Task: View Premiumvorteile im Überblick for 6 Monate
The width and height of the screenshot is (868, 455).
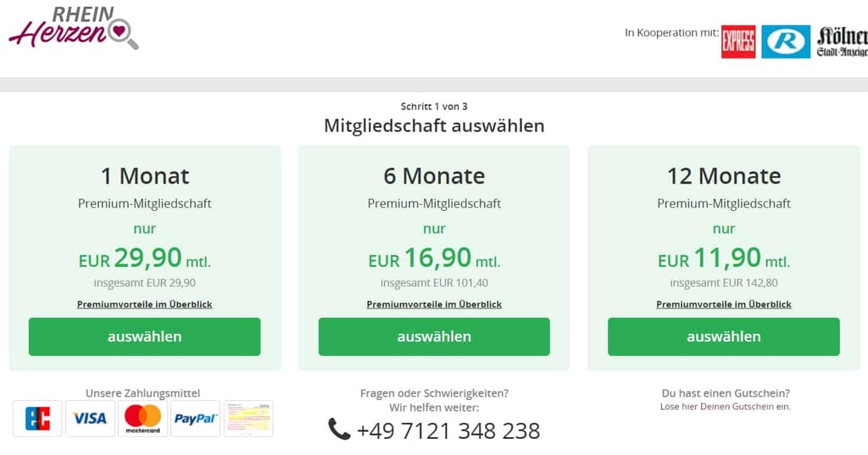Action: pyautogui.click(x=434, y=304)
